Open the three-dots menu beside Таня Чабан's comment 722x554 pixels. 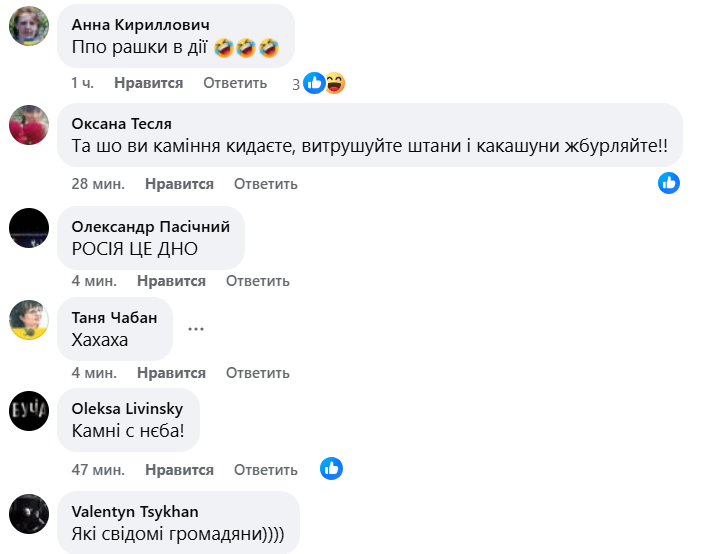tap(196, 328)
